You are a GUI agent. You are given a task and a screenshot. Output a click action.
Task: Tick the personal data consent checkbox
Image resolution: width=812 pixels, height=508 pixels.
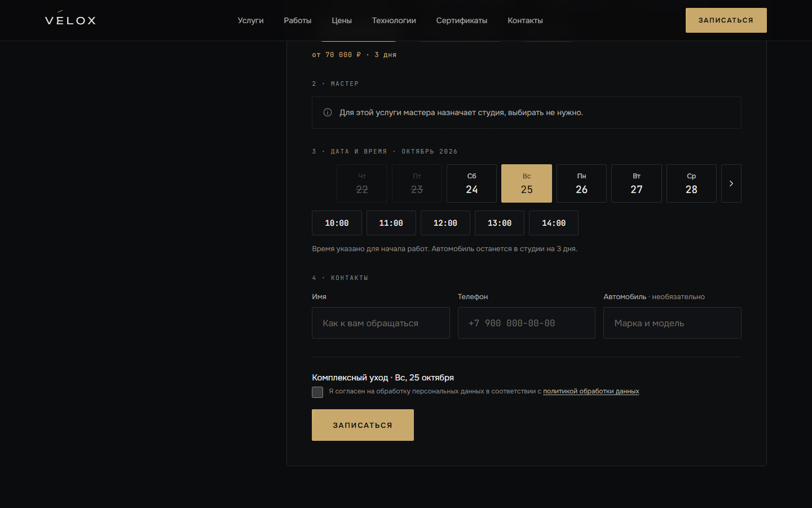tap(317, 392)
